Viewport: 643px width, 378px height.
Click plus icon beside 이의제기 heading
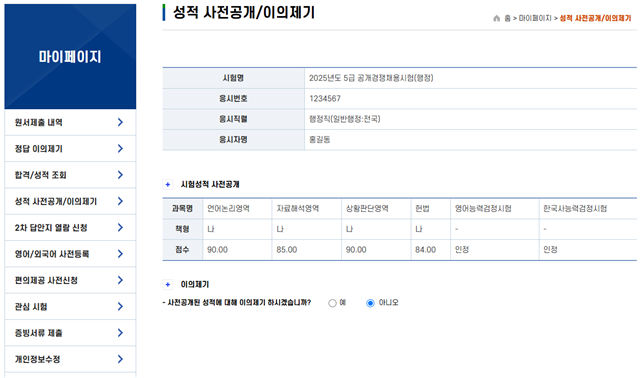[x=168, y=284]
